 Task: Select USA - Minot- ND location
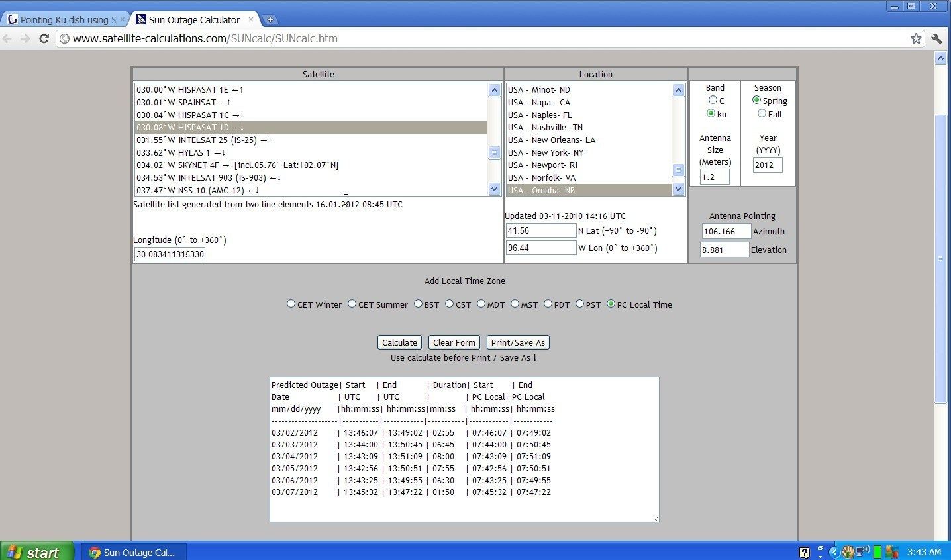(x=589, y=89)
